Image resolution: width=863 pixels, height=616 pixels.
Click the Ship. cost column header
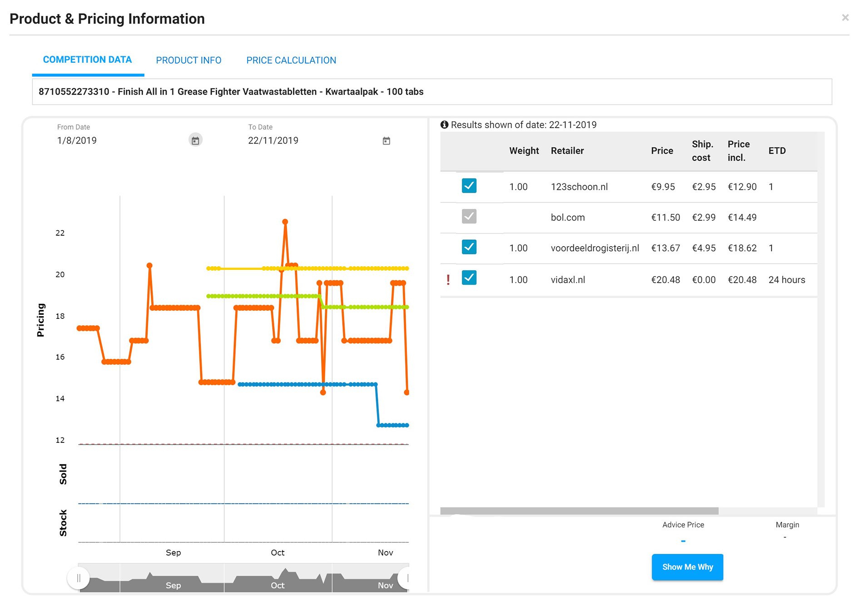click(702, 151)
